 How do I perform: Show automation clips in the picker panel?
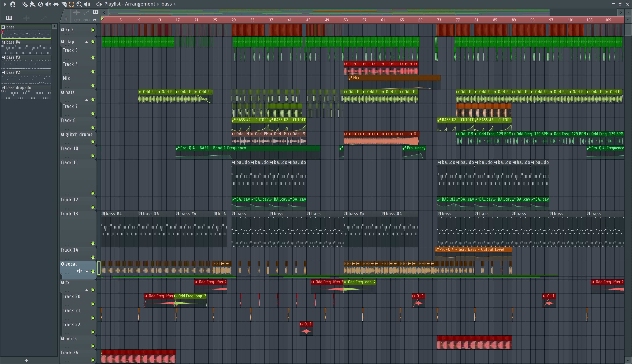[44, 18]
